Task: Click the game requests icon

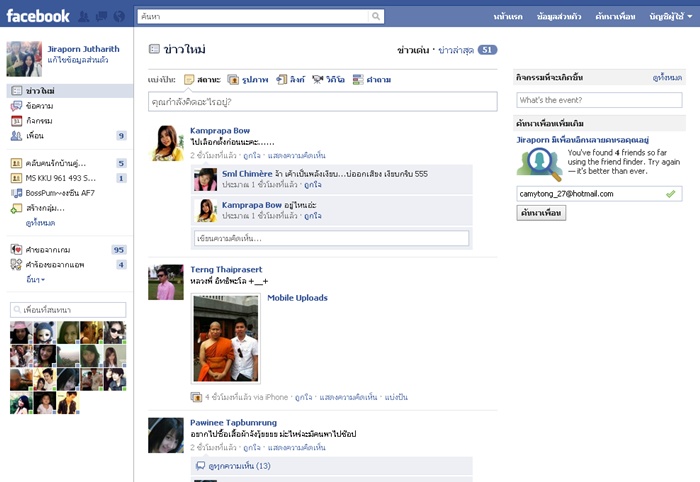Action: (16, 249)
